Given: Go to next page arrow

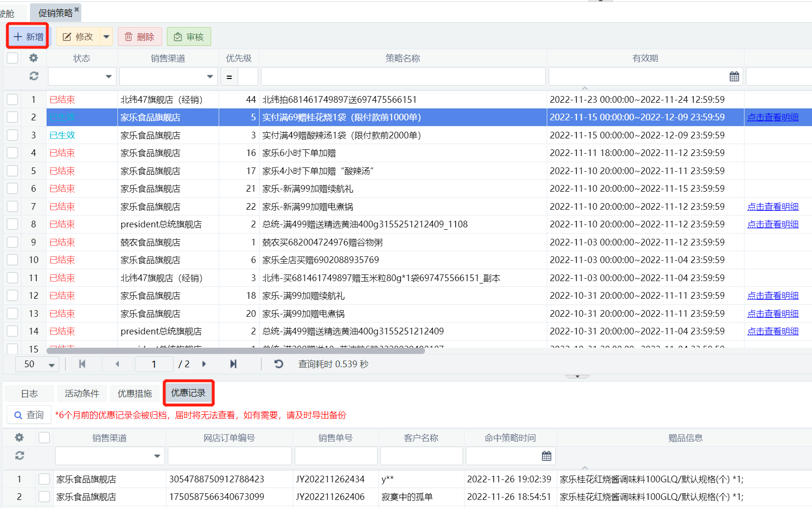Looking at the screenshot, I should coord(204,364).
